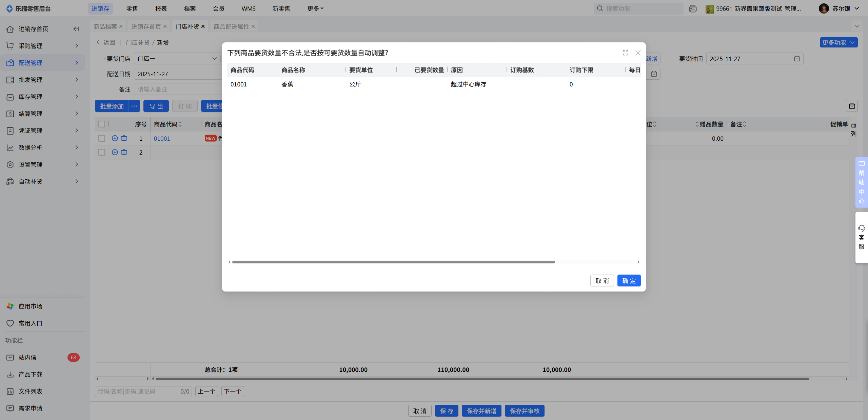Click delete trash icon in row 2
The height and width of the screenshot is (420, 868).
click(124, 152)
